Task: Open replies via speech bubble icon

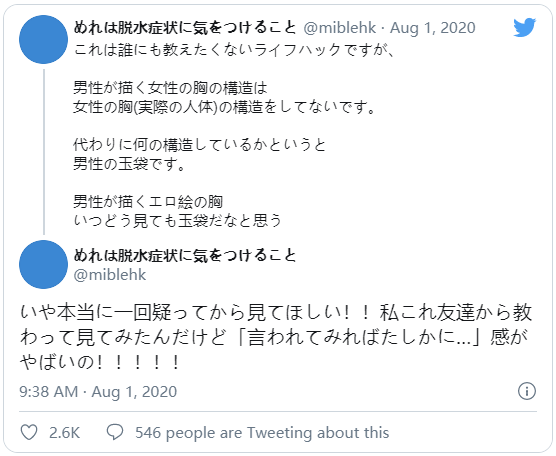Action: [115, 432]
